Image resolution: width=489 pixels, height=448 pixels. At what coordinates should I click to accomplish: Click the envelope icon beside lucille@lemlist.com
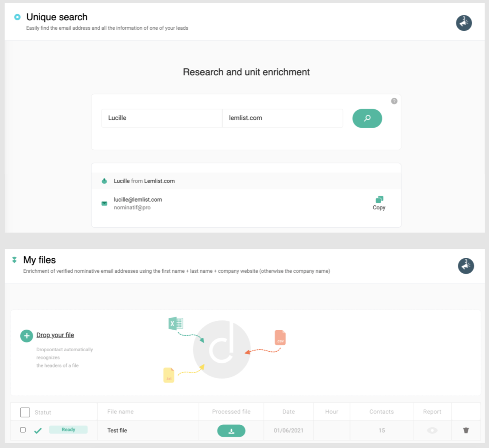105,203
